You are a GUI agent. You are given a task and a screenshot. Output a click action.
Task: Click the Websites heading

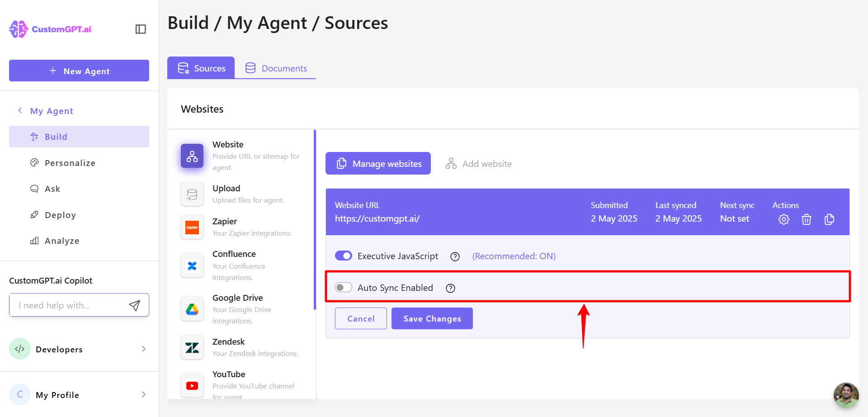point(202,109)
